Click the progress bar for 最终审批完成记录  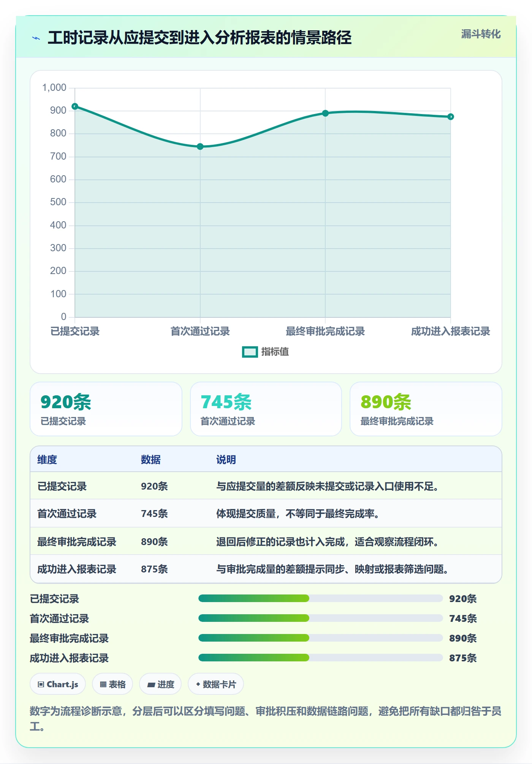pos(320,638)
